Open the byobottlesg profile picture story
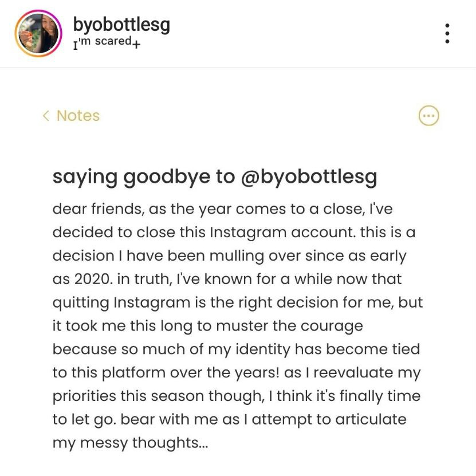The image size is (476, 476). coord(38,33)
